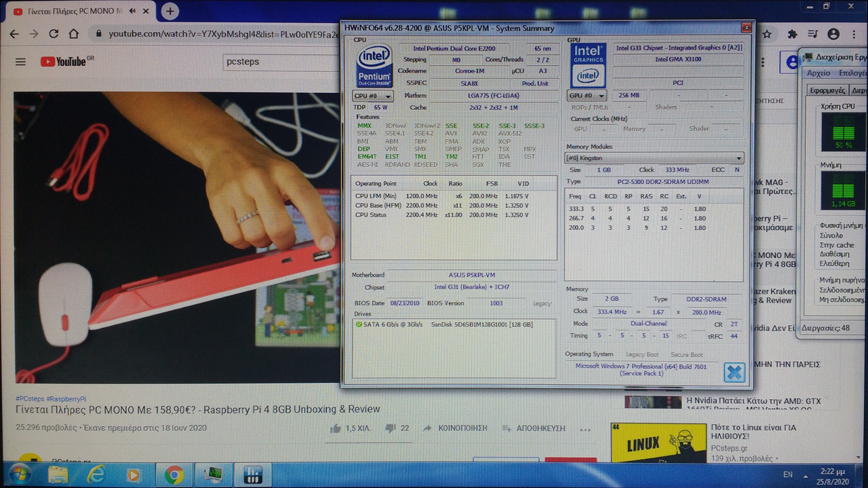Open the Πότε το Linux video title
The height and width of the screenshot is (488, 868).
(x=753, y=432)
